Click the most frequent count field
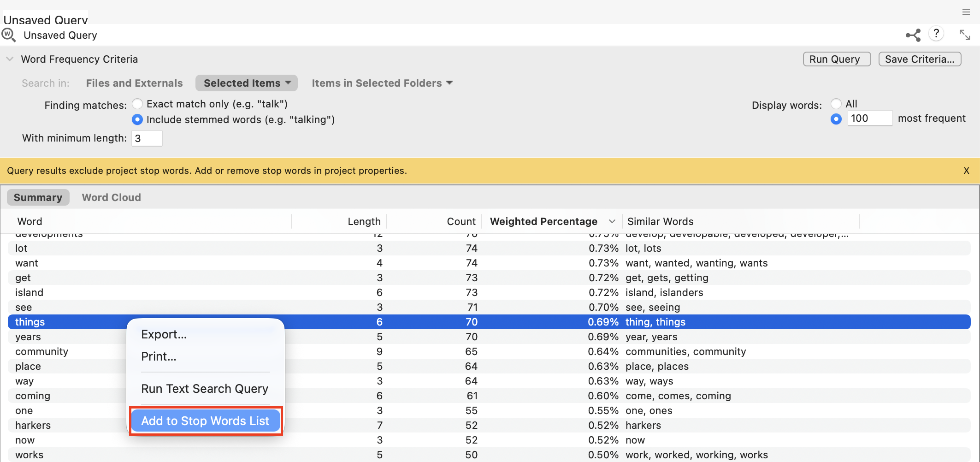This screenshot has width=980, height=462. pyautogui.click(x=870, y=118)
